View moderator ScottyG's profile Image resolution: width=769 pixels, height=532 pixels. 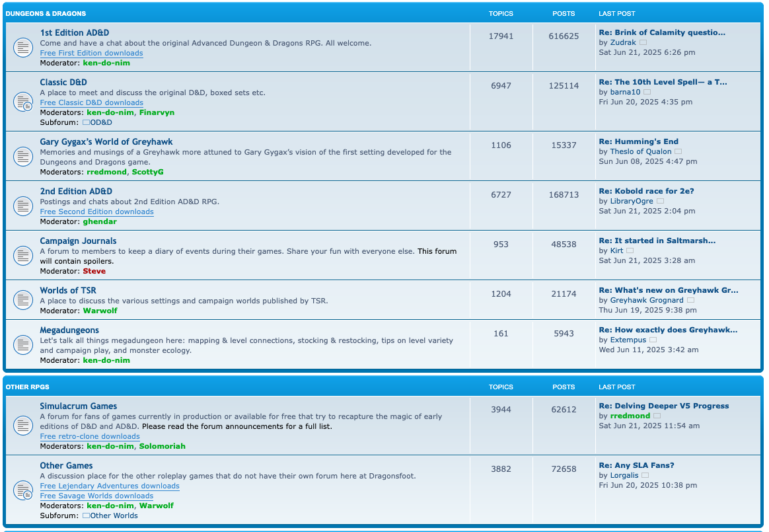coord(147,172)
